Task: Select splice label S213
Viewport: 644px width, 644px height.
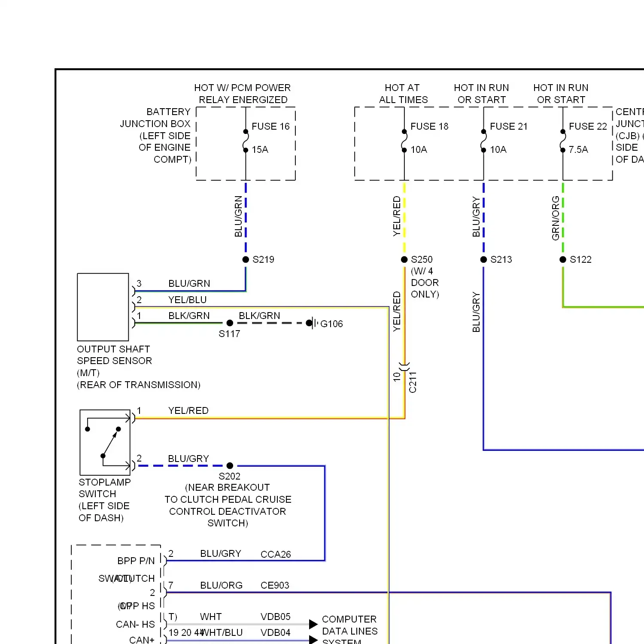Action: click(501, 259)
